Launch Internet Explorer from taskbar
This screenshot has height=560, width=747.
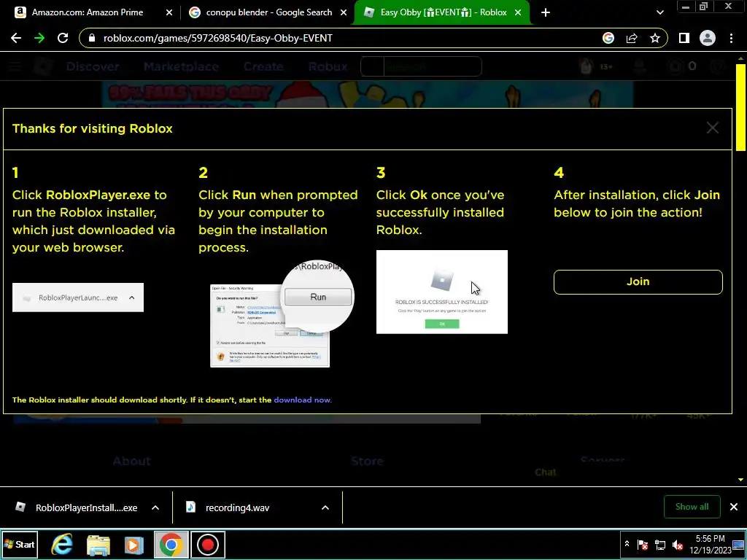point(62,544)
